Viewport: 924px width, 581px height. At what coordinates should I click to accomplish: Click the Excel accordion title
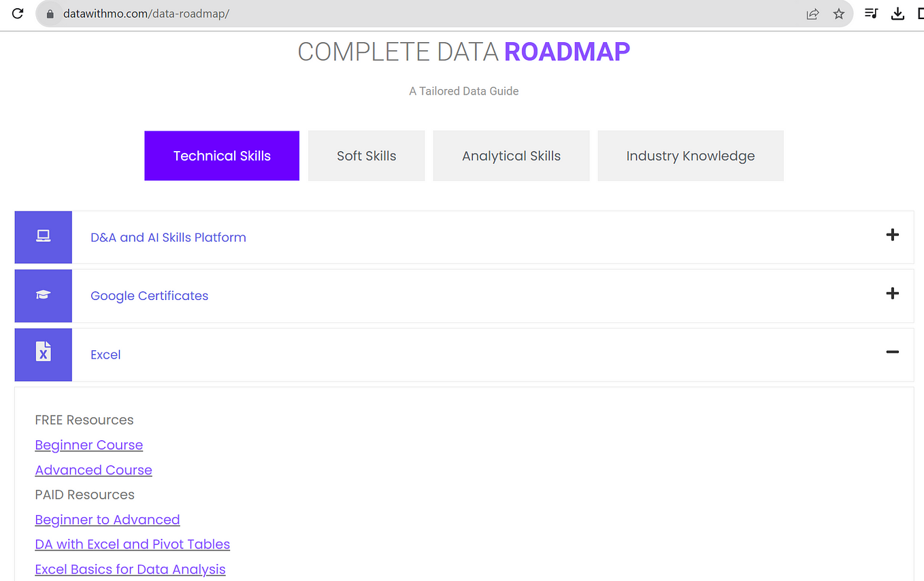click(105, 354)
